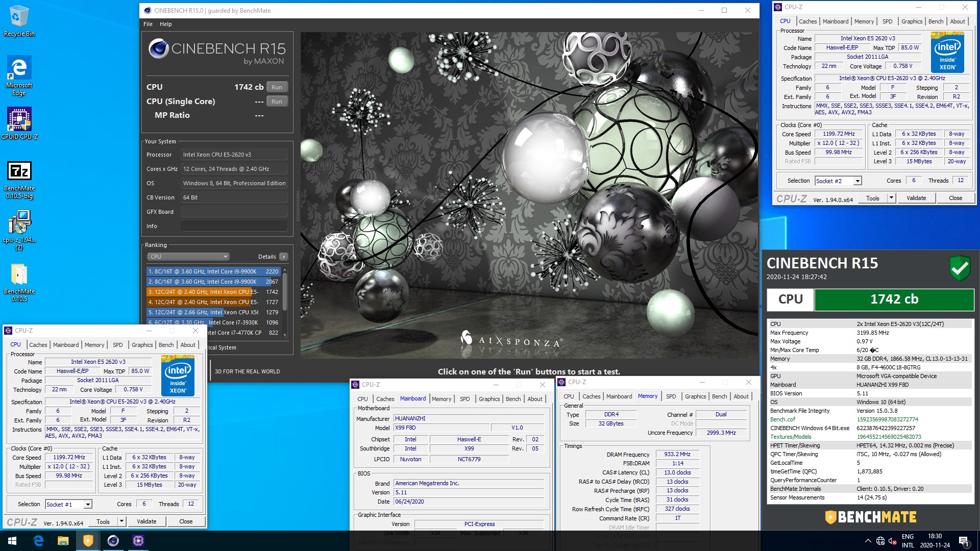Viewport: 980px width, 551px height.
Task: Select ranking row 3 Xeon score 1742
Action: coord(213,292)
